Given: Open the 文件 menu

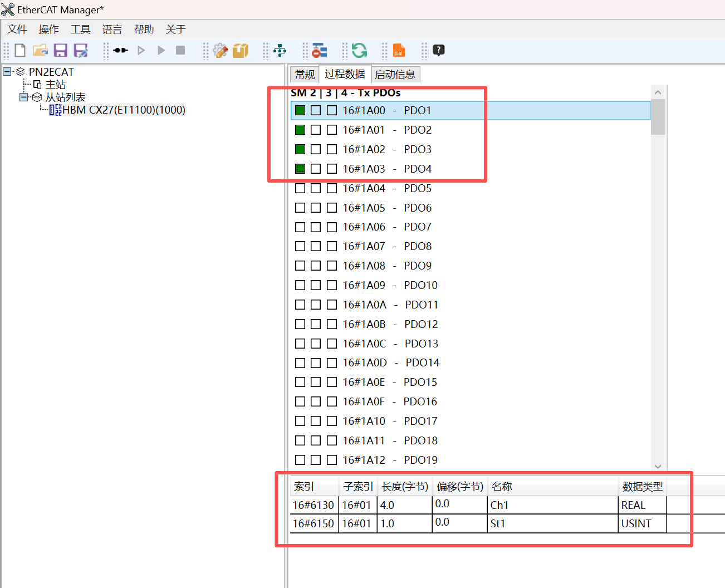Looking at the screenshot, I should click(x=17, y=30).
